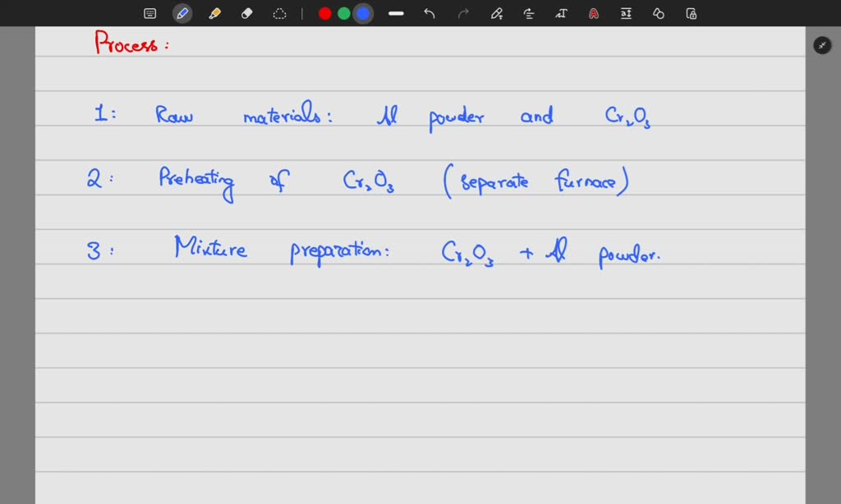Open the handwriting-to-text conversion tool

561,13
